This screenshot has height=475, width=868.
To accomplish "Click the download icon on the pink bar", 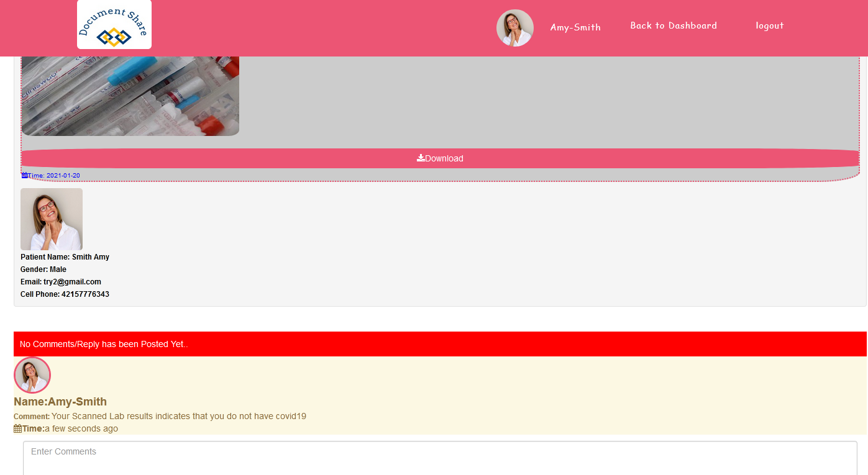I will click(421, 158).
